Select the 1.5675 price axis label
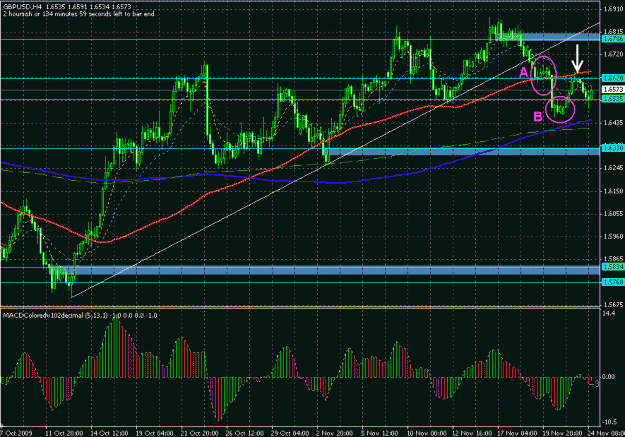Viewport: 625px width, 437px height. (613, 305)
